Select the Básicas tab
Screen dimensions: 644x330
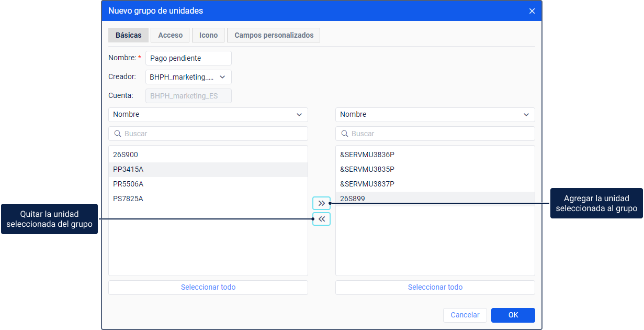pyautogui.click(x=128, y=35)
